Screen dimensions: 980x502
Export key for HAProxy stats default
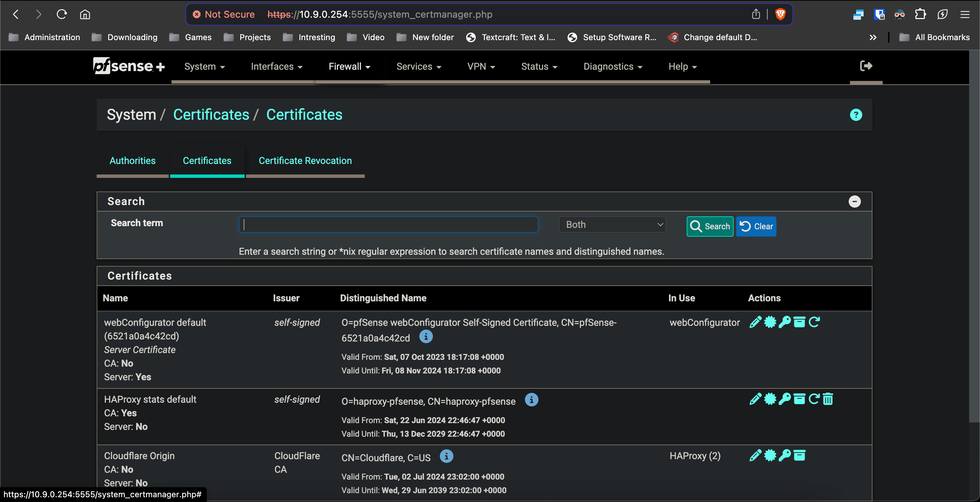pyautogui.click(x=784, y=399)
